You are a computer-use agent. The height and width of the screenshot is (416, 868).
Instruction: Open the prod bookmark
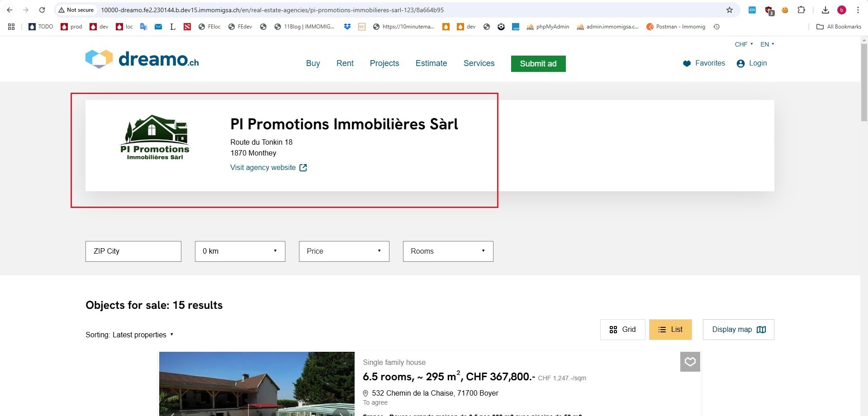tap(71, 27)
